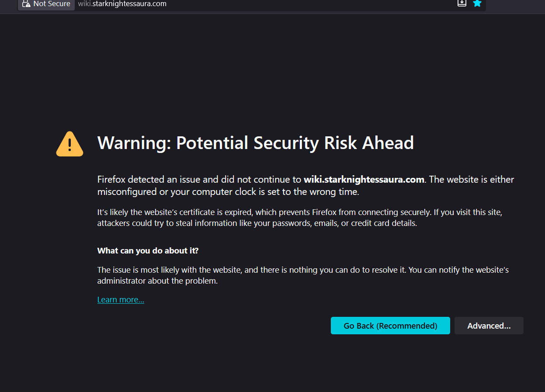The height and width of the screenshot is (392, 545).
Task: Expand the Advanced… options
Action: (x=489, y=326)
